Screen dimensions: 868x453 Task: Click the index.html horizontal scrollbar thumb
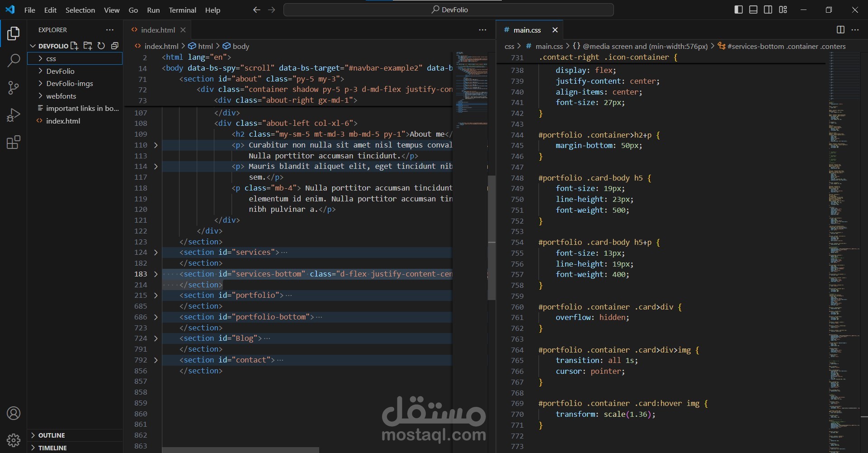click(x=241, y=450)
